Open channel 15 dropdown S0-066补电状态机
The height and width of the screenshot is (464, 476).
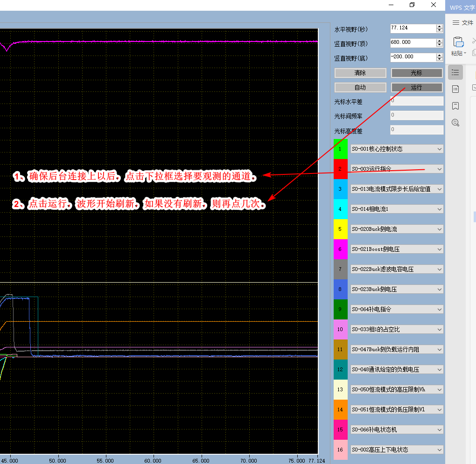point(397,429)
